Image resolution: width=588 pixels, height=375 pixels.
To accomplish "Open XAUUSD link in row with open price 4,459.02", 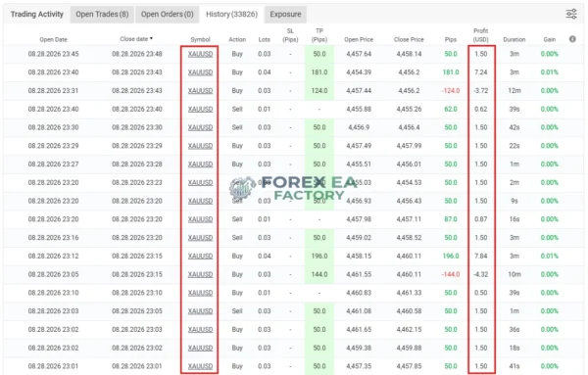I will tap(200, 238).
